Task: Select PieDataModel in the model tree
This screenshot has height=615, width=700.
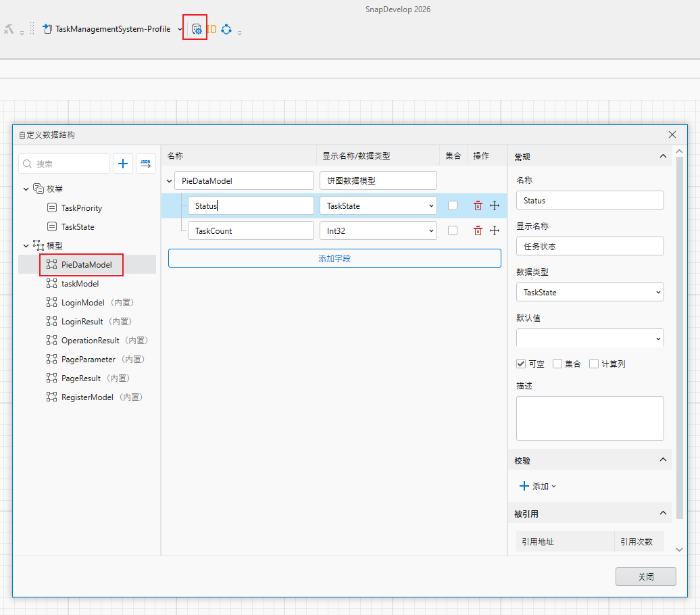Action: pyautogui.click(x=86, y=265)
